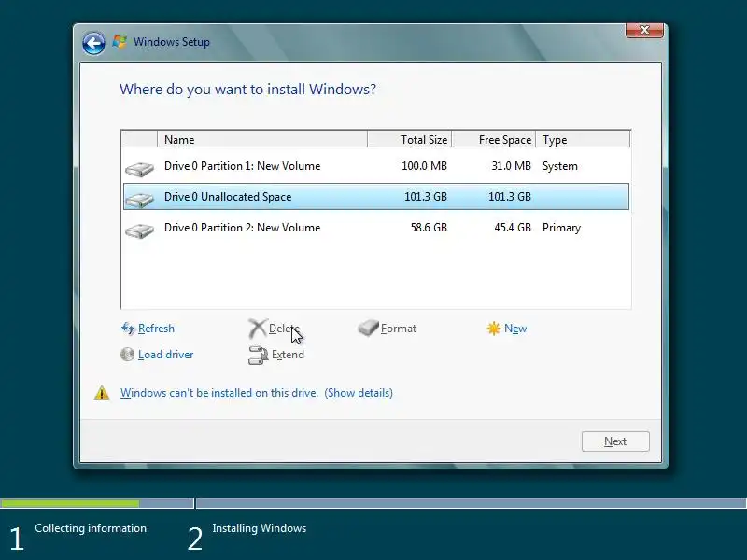Click the blue back arrow button
This screenshot has height=560, width=747.
[93, 44]
